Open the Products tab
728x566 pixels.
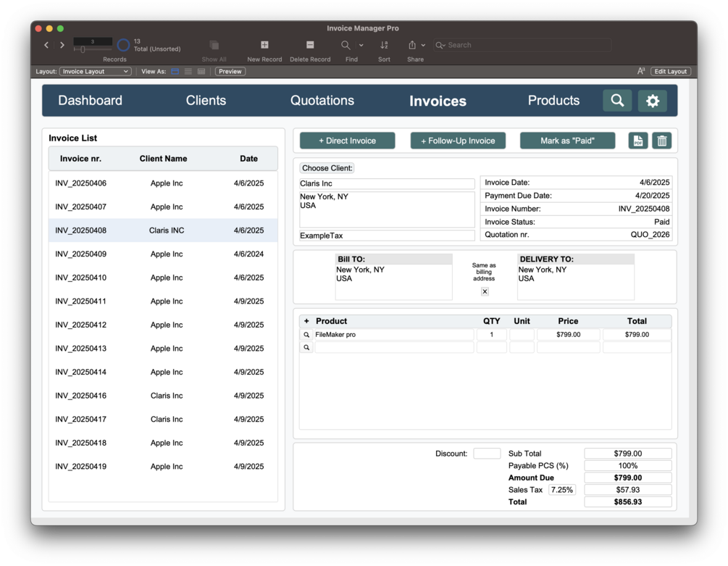(553, 100)
